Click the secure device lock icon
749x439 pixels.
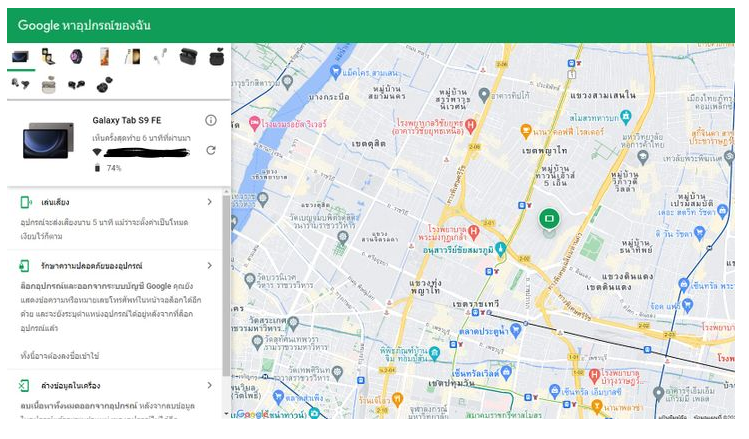click(24, 266)
